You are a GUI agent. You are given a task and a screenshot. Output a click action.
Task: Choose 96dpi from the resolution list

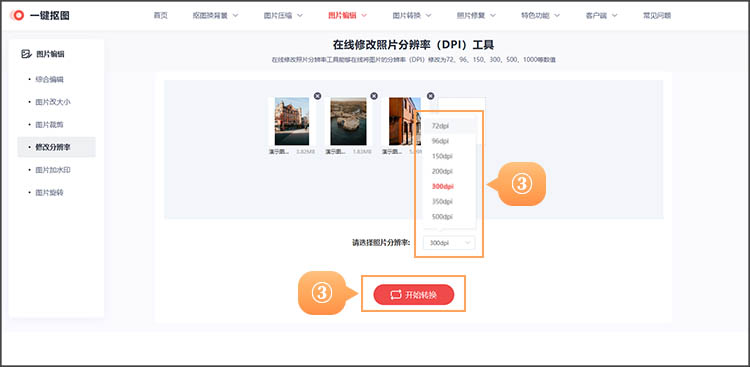coord(449,141)
